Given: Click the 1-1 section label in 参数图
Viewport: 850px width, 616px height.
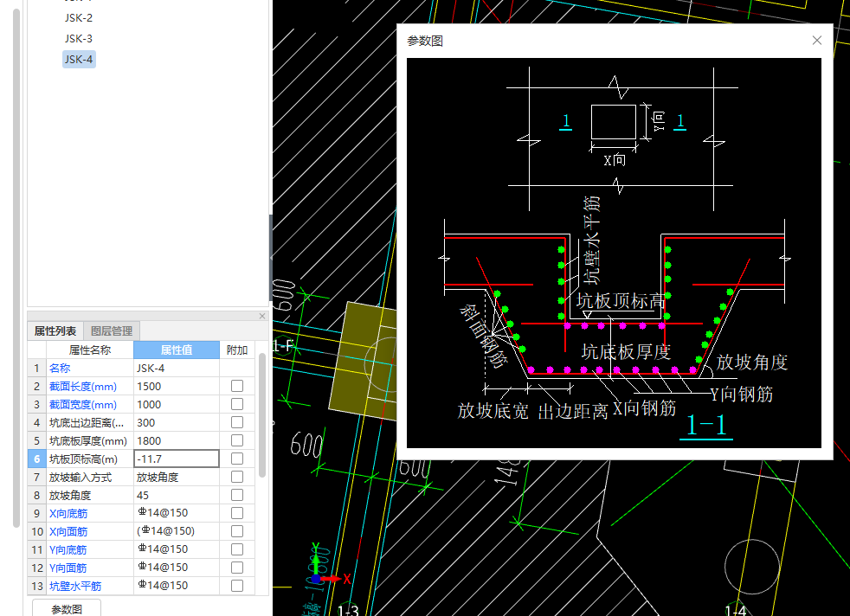Looking at the screenshot, I should coord(706,426).
